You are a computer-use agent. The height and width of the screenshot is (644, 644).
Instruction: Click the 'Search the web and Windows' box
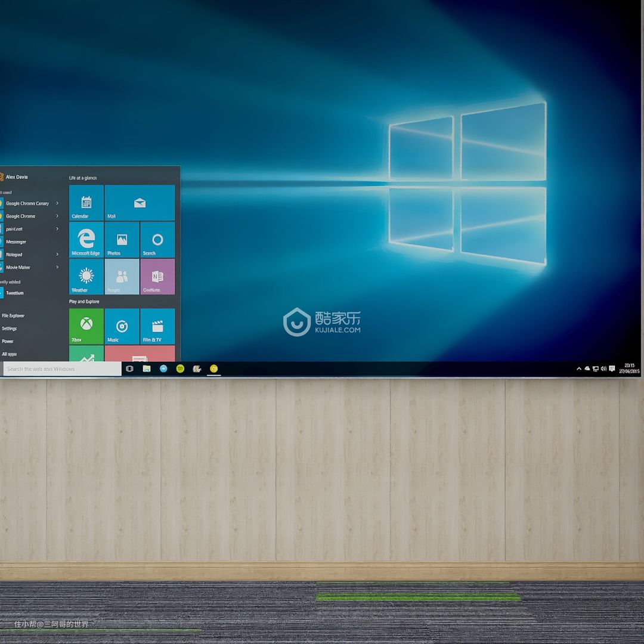[x=63, y=369]
